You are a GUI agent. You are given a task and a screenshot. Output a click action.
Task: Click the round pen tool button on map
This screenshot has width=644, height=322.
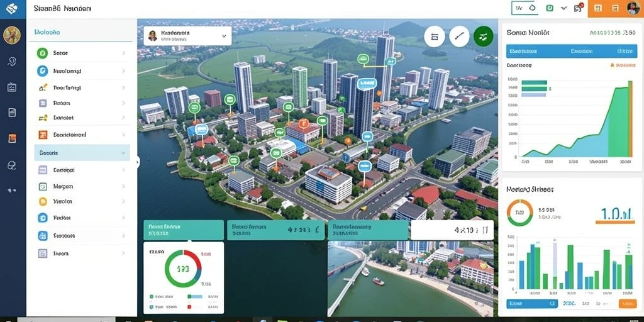pyautogui.click(x=459, y=36)
